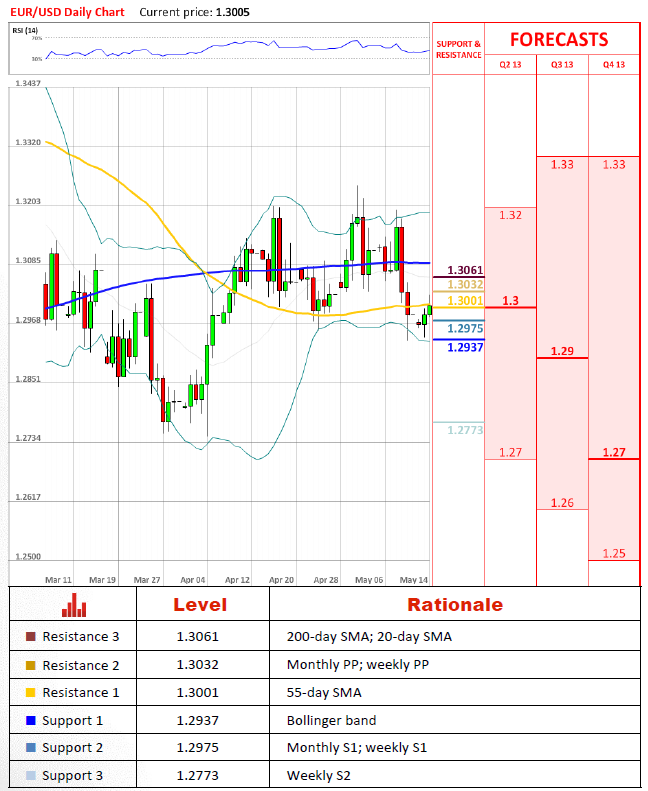Click the current price 1.3005 value
The image size is (648, 791).
(232, 12)
